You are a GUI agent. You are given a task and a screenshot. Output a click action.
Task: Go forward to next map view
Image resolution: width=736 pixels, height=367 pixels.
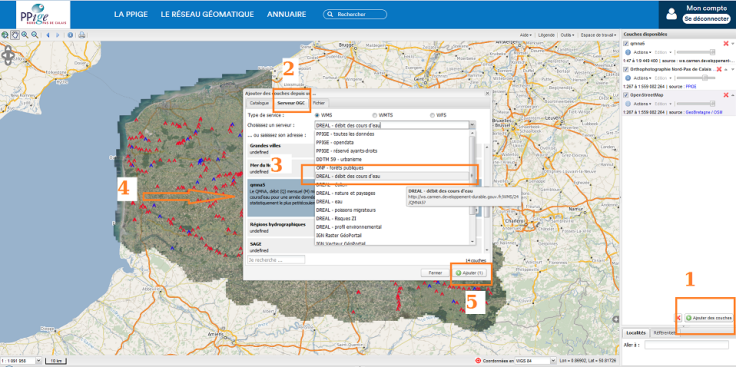pyautogui.click(x=58, y=35)
